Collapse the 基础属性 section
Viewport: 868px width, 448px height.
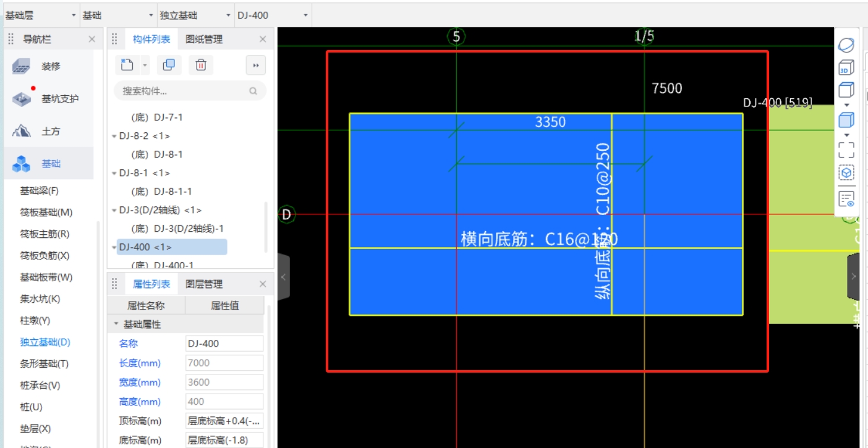[116, 324]
